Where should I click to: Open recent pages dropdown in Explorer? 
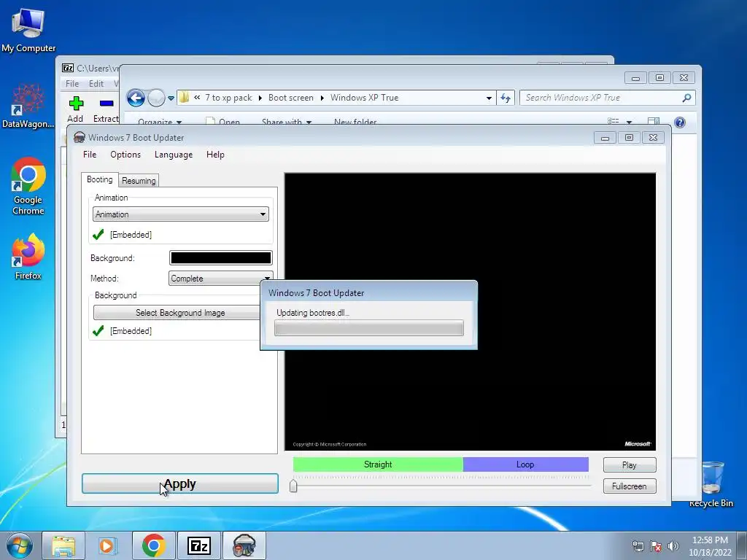[x=171, y=98]
